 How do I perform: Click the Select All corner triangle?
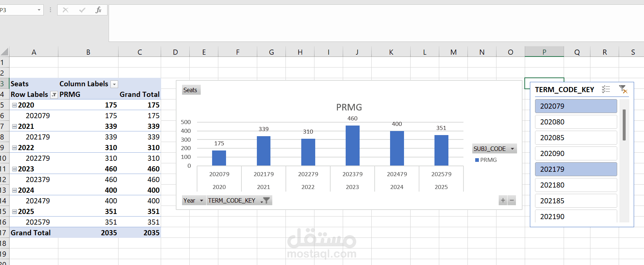[x=4, y=52]
